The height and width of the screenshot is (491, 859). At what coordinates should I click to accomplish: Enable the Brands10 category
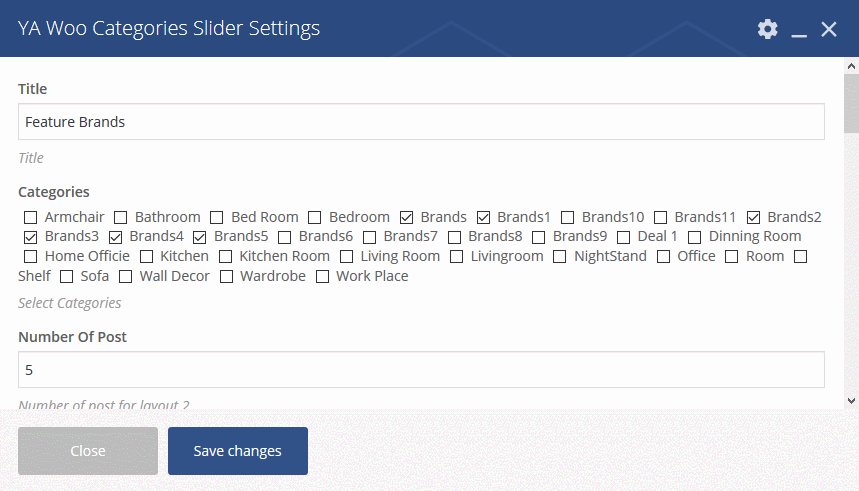coord(568,218)
